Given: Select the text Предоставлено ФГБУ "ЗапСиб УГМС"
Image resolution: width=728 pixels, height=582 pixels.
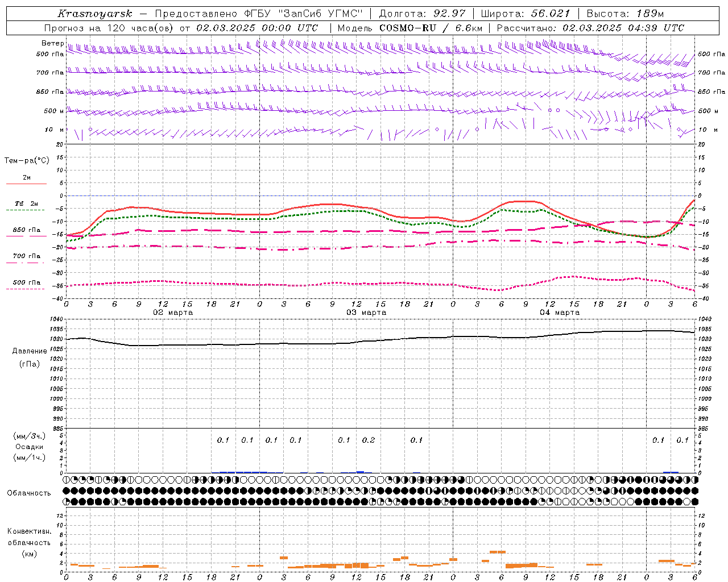Looking at the screenshot, I should pos(259,14).
